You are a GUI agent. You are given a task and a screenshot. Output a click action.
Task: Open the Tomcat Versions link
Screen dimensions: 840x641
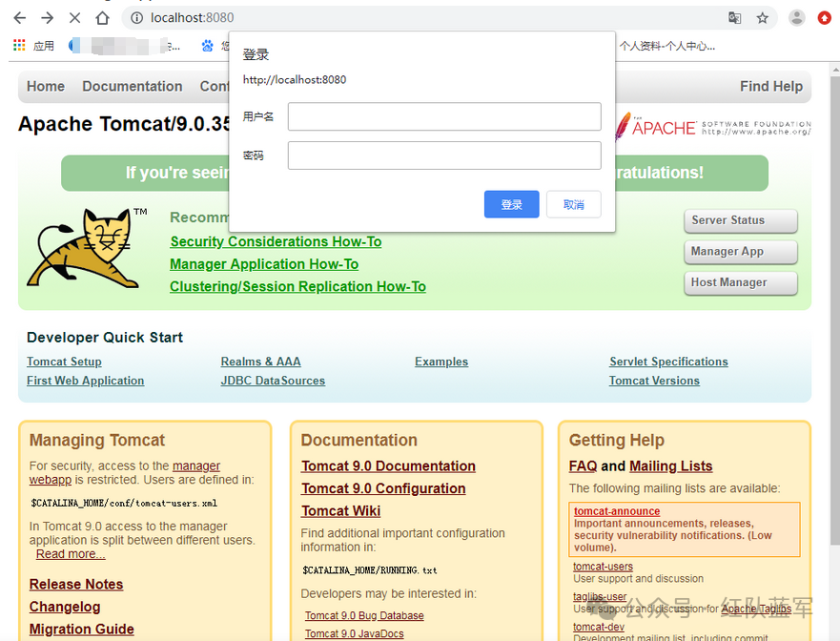[654, 381]
